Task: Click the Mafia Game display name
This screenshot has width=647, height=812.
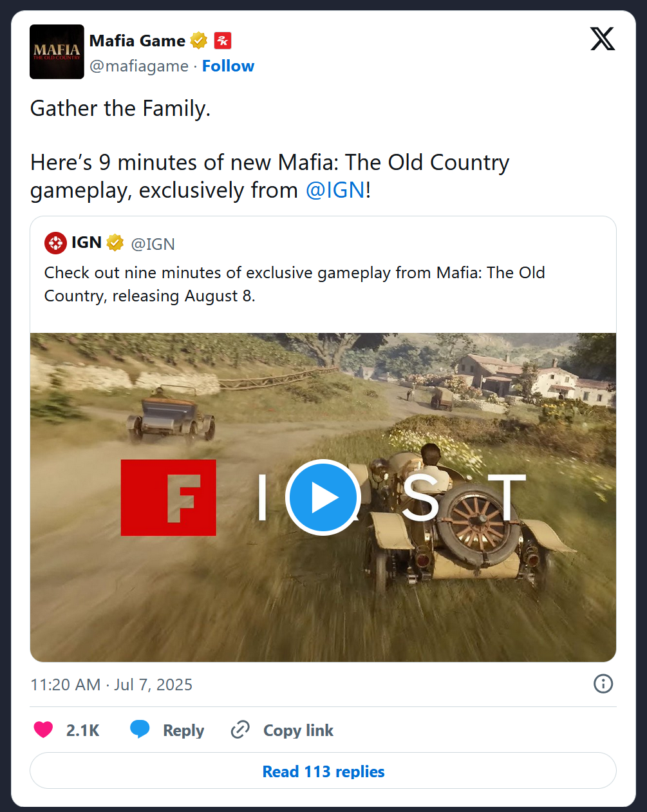Action: [x=137, y=41]
